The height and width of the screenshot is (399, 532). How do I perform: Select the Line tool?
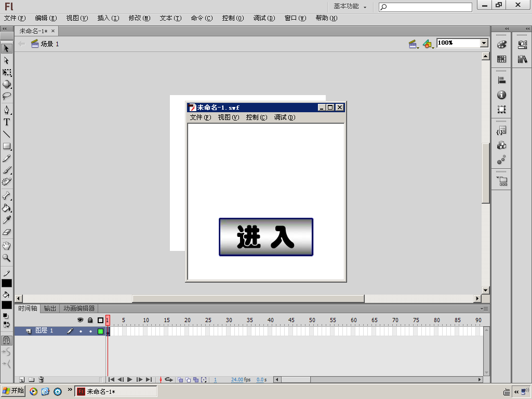[6, 135]
